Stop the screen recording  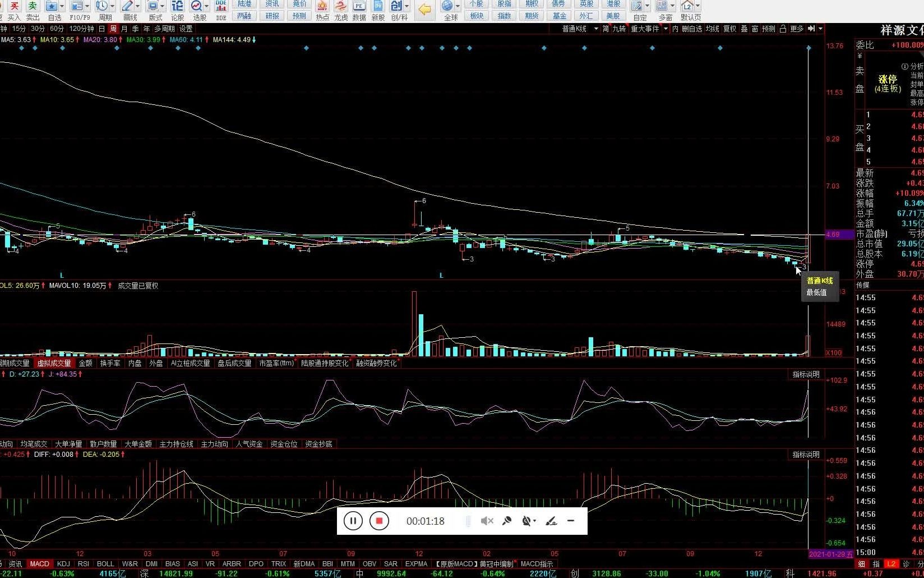pyautogui.click(x=379, y=521)
